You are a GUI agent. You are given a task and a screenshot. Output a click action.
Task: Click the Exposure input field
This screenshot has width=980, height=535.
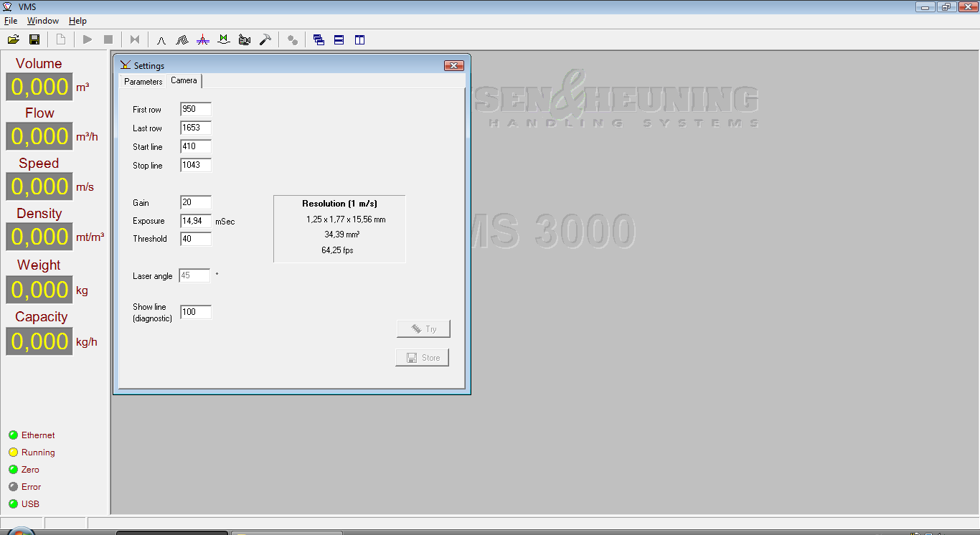(x=196, y=221)
